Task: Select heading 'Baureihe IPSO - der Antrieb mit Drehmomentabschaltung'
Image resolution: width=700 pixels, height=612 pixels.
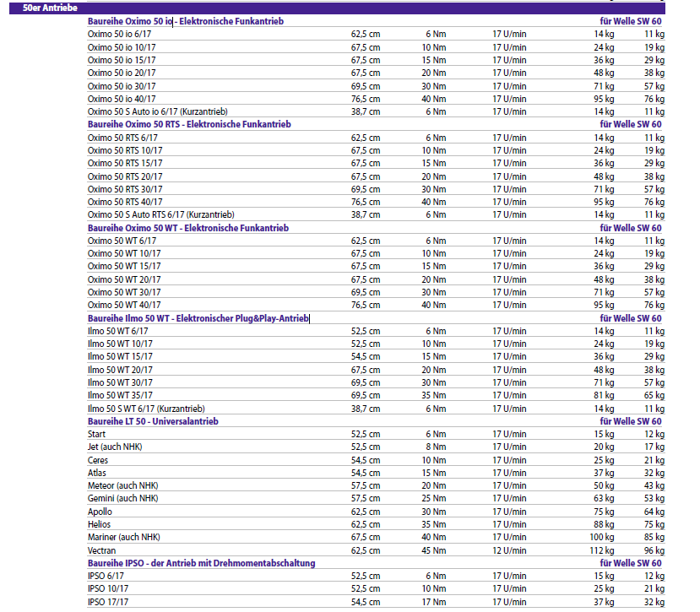Action: click(x=201, y=563)
